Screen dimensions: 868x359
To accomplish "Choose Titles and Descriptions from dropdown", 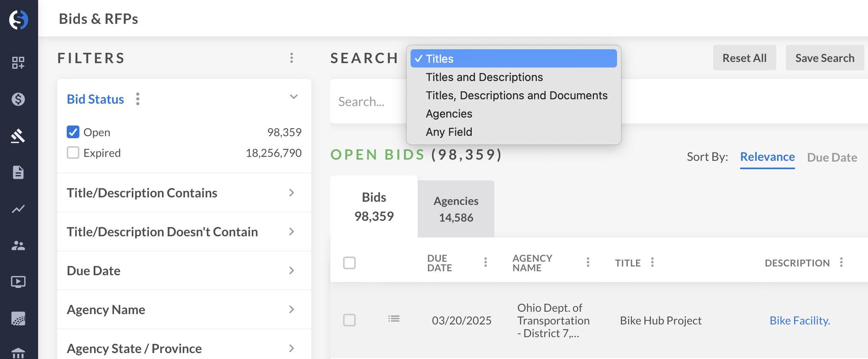I will click(484, 77).
